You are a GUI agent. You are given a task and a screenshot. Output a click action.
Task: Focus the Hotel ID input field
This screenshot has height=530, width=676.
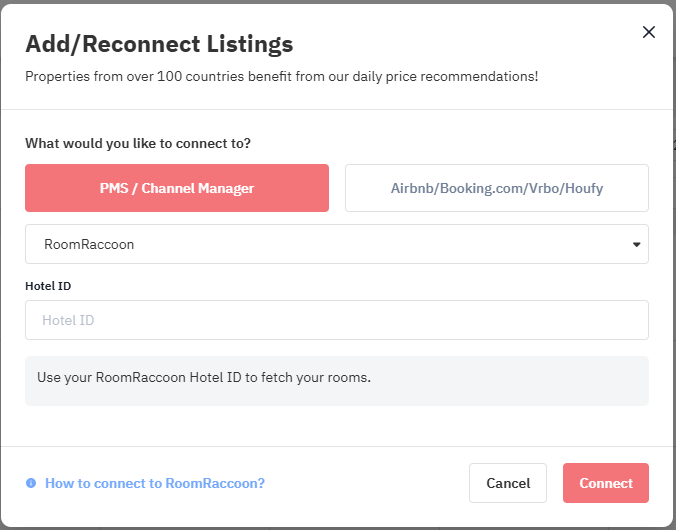point(337,320)
